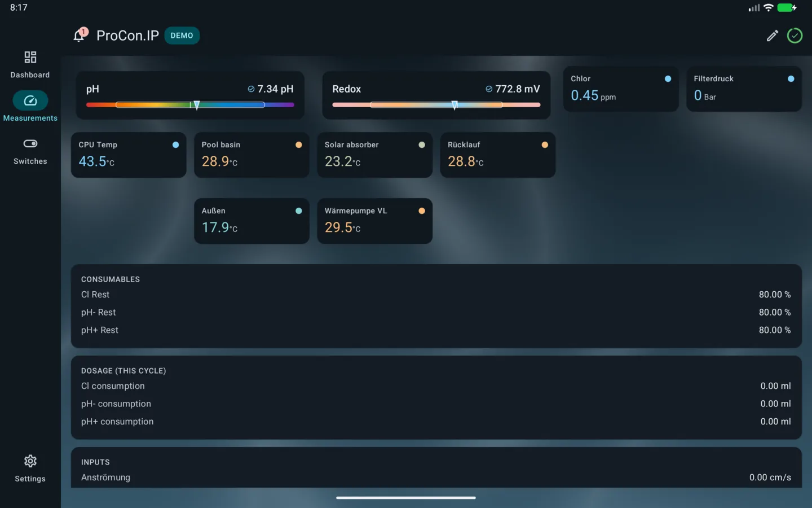Tap the Filterdruck card's blue dot
The width and height of the screenshot is (812, 508).
791,79
